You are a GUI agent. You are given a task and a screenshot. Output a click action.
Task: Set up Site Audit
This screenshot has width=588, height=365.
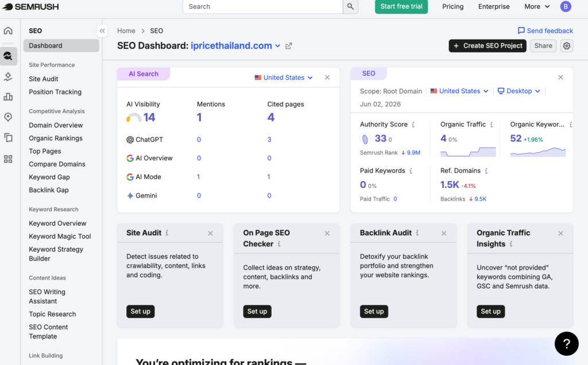coord(140,312)
